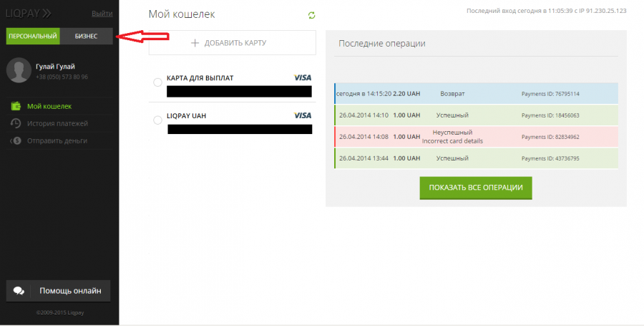Click ПОКАЗАТЬ ВСЕ ОПЕРАЦИИ button
644x326 pixels.
[476, 188]
